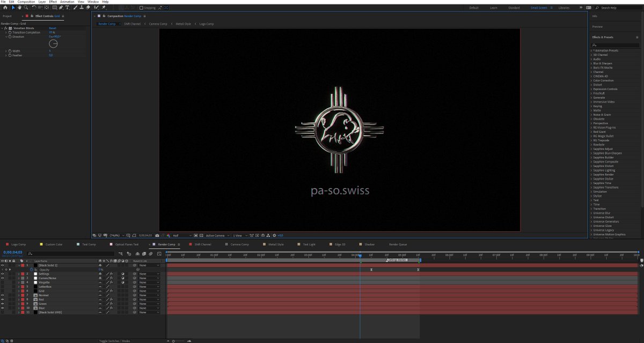Select the Zoom magnifier tool

point(26,8)
